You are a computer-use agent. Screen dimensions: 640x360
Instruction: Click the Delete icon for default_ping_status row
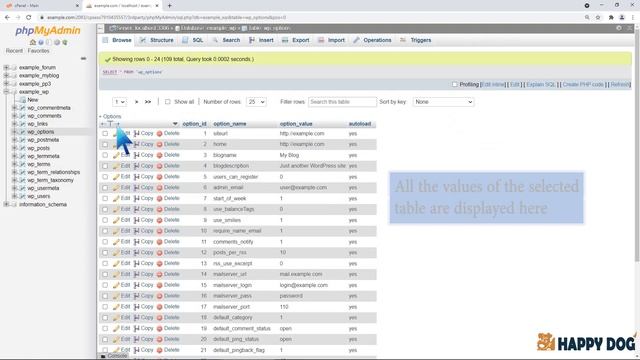coord(160,339)
